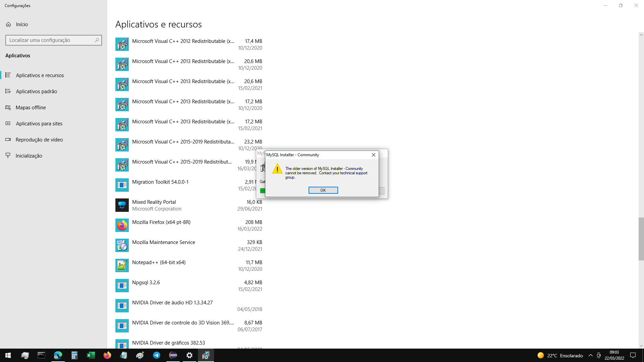The height and width of the screenshot is (362, 644).
Task: Open Paint from the taskbar
Action: click(x=140, y=355)
